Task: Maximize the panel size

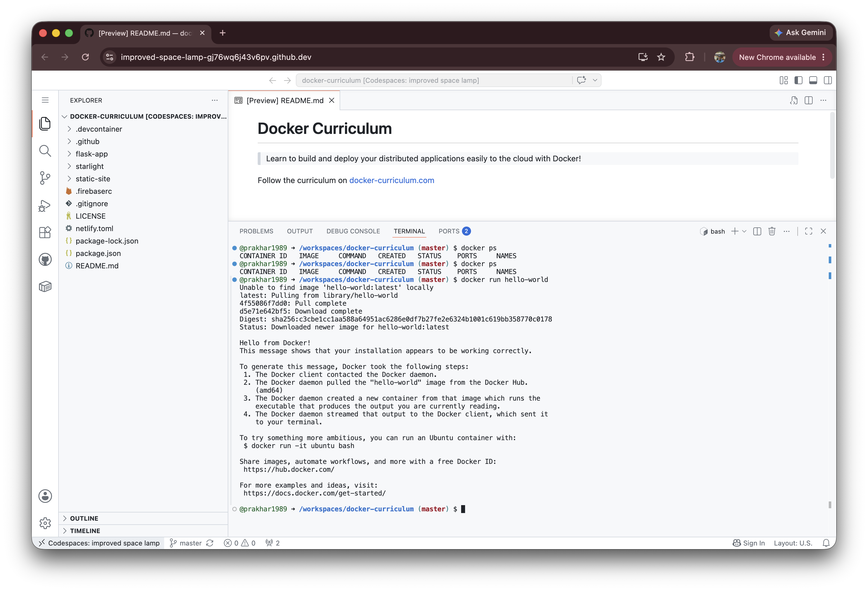Action: coord(809,231)
